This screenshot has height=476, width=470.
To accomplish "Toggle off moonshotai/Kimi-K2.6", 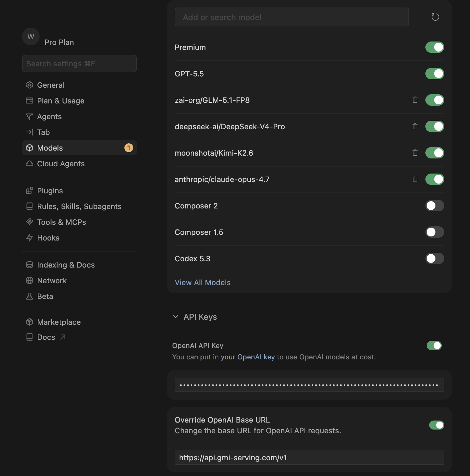I will point(435,153).
